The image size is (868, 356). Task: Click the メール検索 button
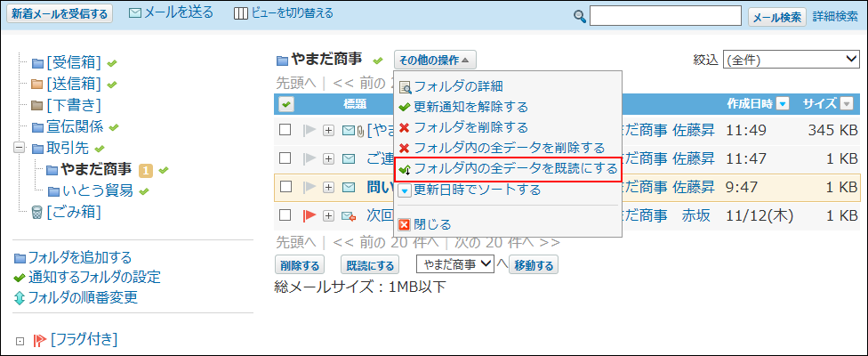coord(778,17)
